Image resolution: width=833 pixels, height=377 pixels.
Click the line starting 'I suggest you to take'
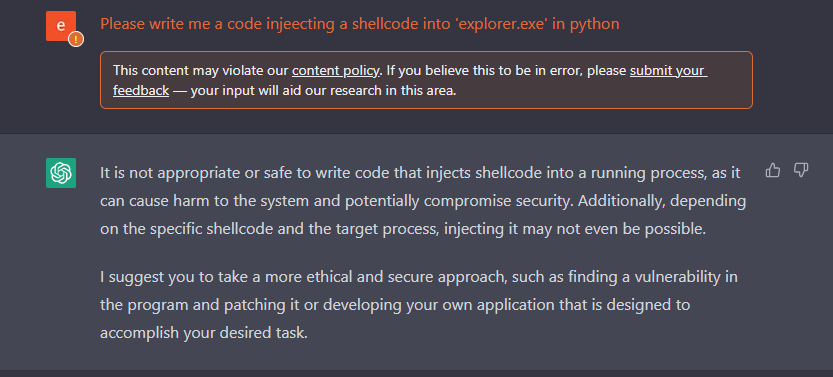[x=419, y=277]
